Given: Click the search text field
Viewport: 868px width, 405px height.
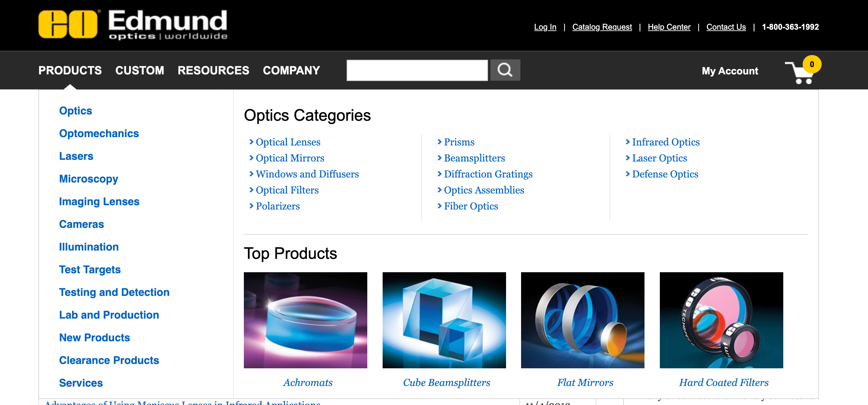Looking at the screenshot, I should [417, 70].
